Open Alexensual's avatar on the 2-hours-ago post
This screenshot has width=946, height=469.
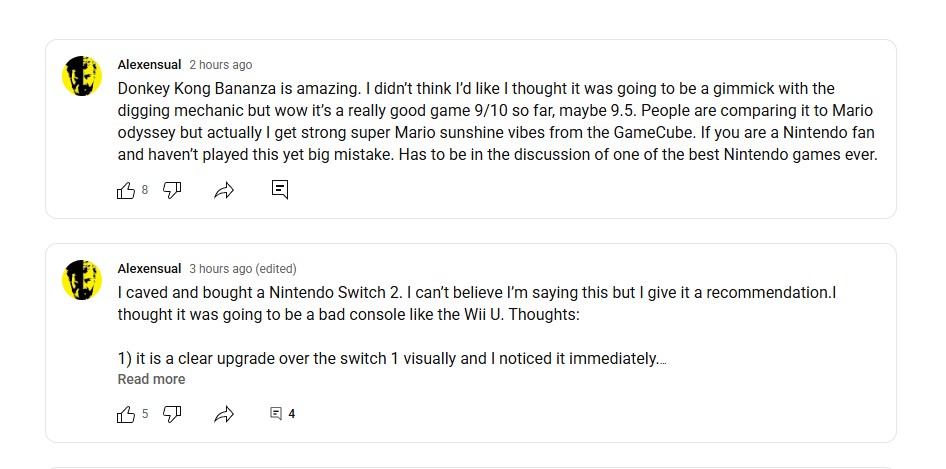coord(82,76)
